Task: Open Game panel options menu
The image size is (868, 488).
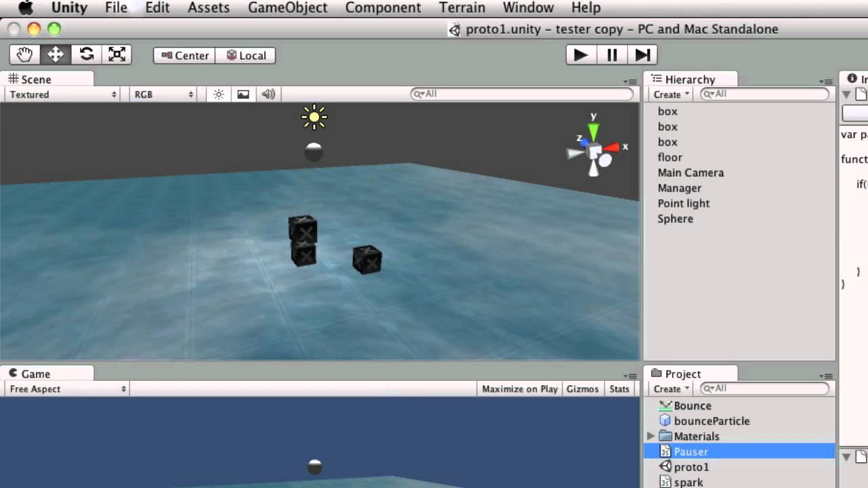Action: coord(630,376)
